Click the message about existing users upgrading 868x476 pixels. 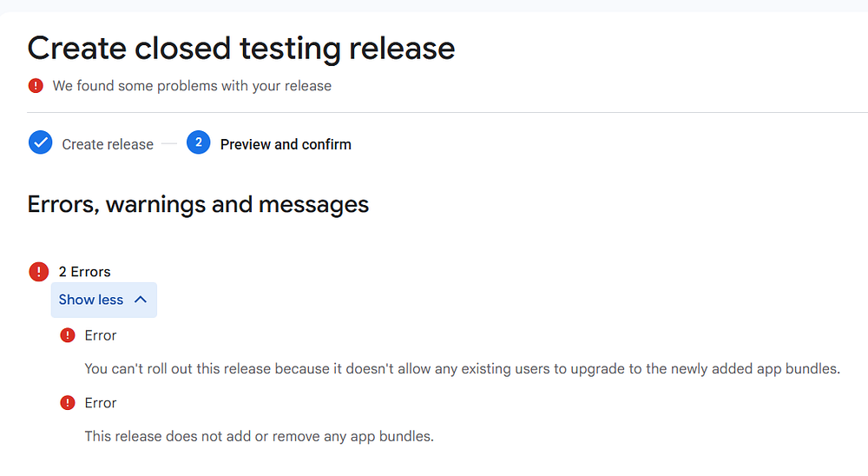click(462, 368)
